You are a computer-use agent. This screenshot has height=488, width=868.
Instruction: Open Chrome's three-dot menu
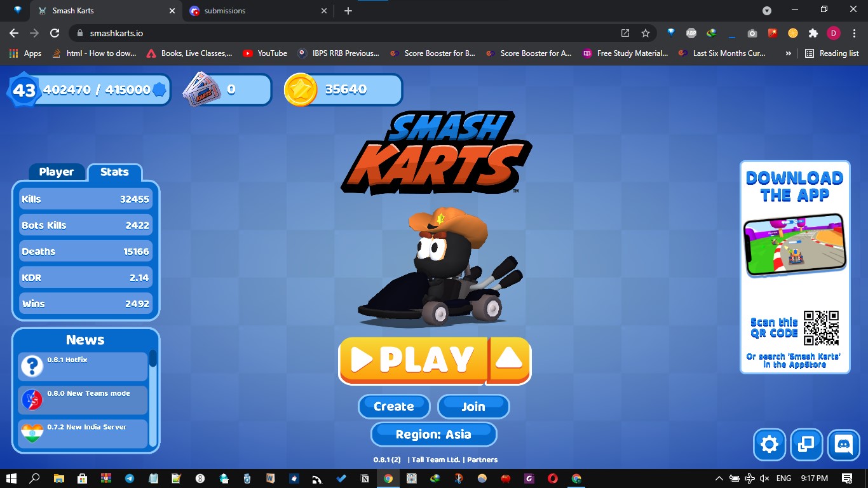point(854,33)
